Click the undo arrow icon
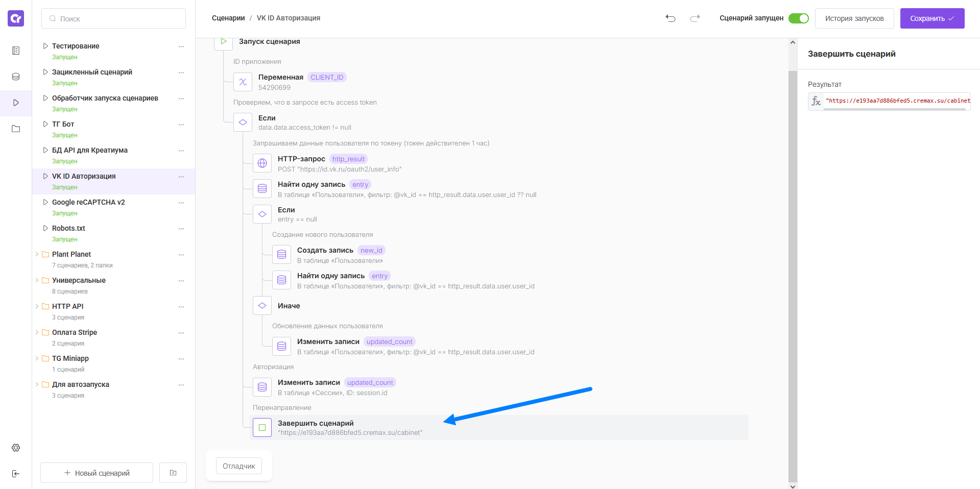The image size is (980, 489). point(671,18)
